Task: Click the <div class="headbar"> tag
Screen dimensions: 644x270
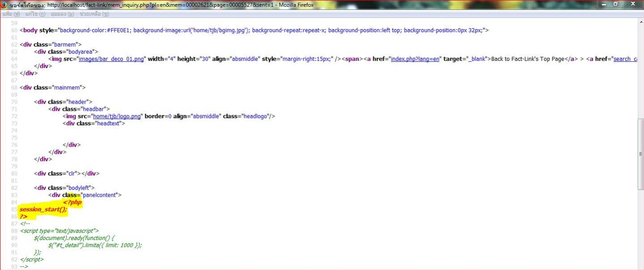Action: point(79,109)
